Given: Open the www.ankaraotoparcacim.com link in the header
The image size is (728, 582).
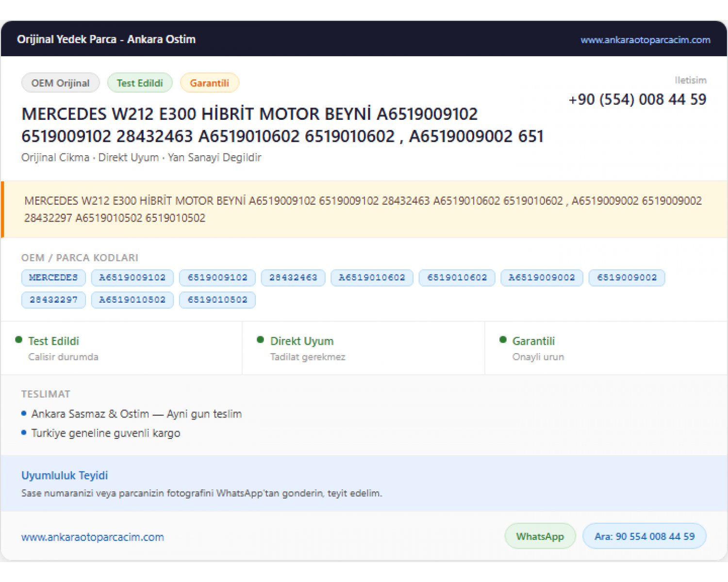Looking at the screenshot, I should [645, 40].
